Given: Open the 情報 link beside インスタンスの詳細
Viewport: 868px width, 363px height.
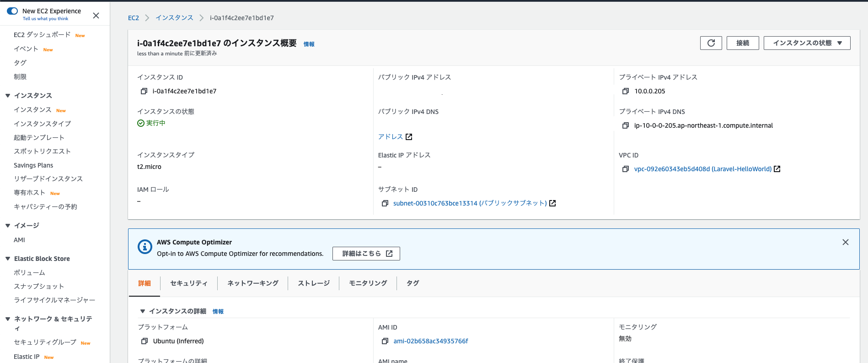Looking at the screenshot, I should click(218, 312).
